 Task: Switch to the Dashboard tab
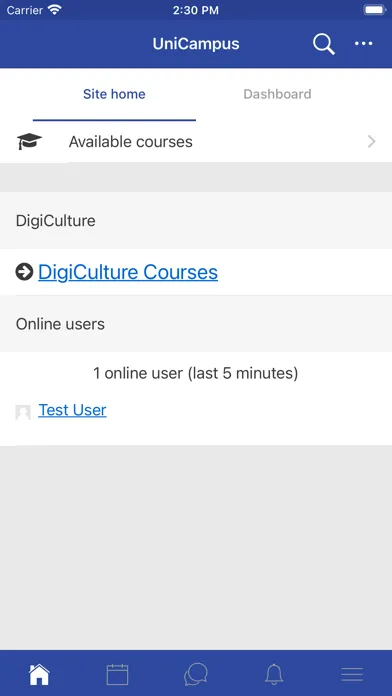point(277,94)
